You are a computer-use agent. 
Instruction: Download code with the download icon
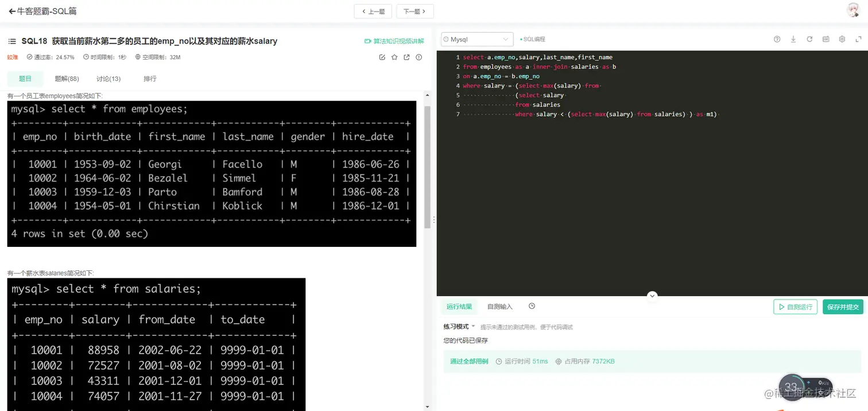point(793,39)
